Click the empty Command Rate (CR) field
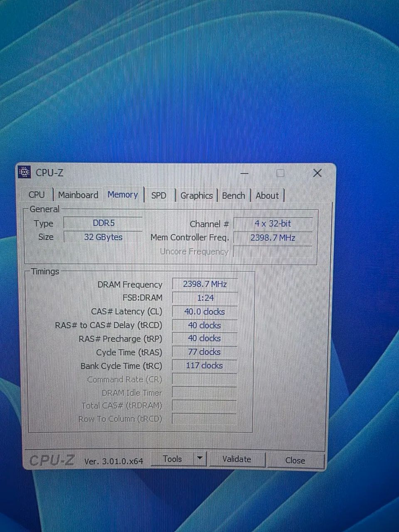399x532 pixels. click(204, 379)
